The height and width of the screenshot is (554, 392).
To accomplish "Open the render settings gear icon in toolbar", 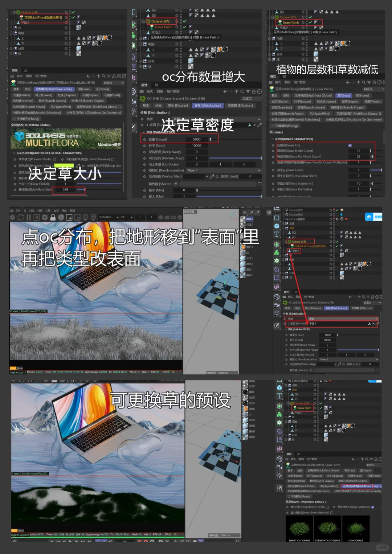I will point(45,217).
